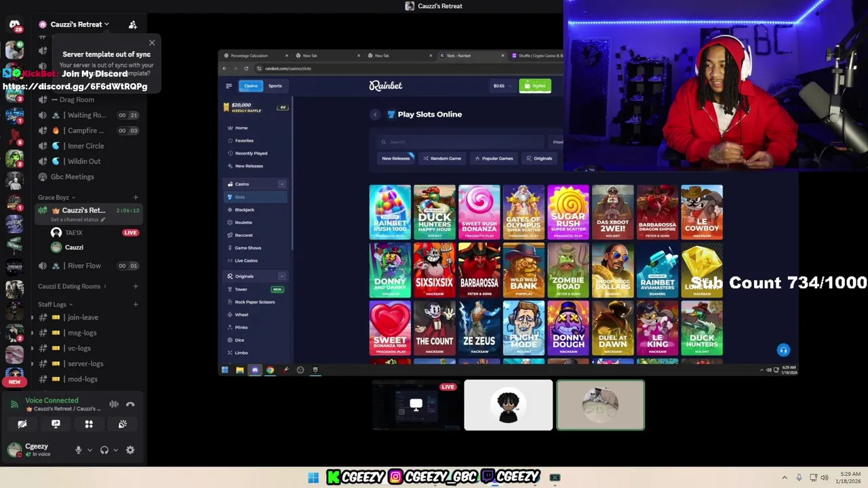The image size is (868, 488).
Task: Open the Gbc Meetings channel
Action: tap(88, 177)
